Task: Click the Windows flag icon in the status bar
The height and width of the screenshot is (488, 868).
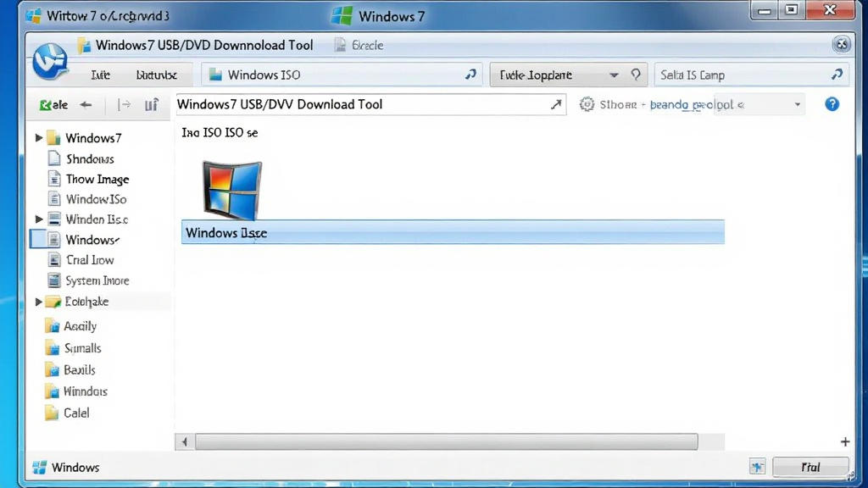Action: (x=39, y=468)
